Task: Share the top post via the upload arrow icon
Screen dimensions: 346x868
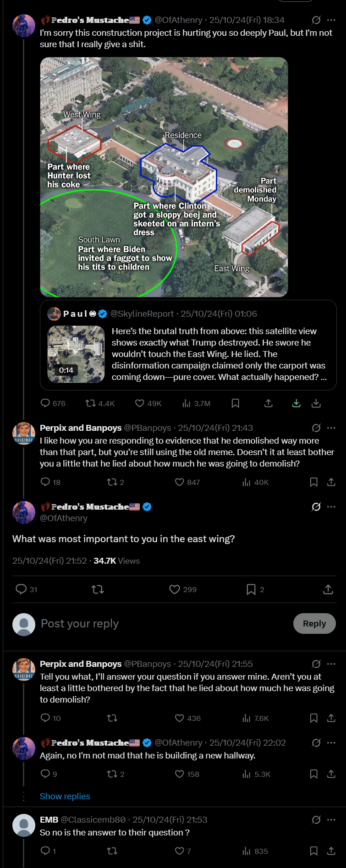Action: click(x=269, y=403)
